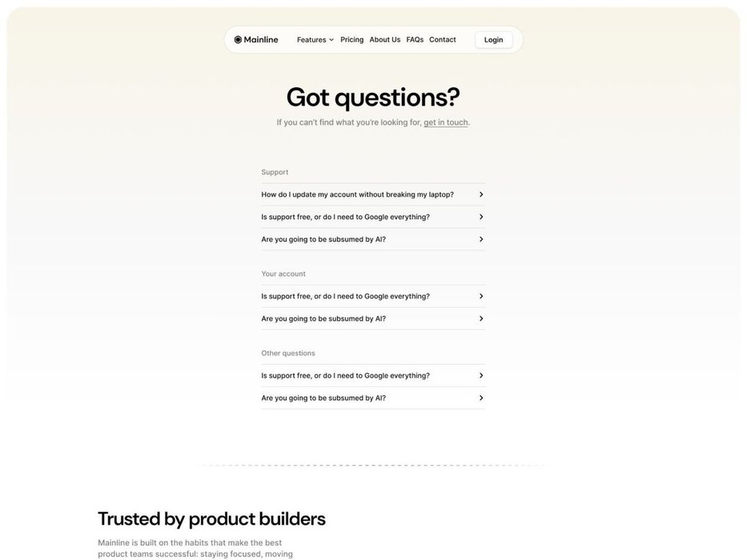This screenshot has width=747, height=560.
Task: Click the 'Got questions?' heading
Action: pyautogui.click(x=373, y=97)
